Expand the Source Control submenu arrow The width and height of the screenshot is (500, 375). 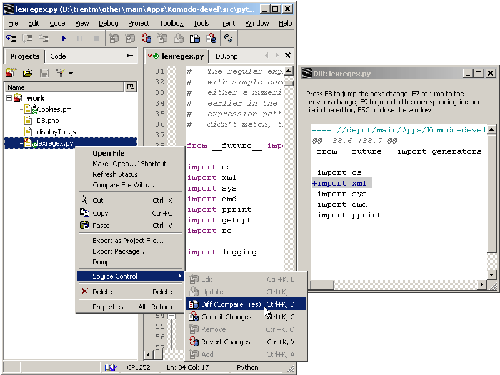pos(180,276)
